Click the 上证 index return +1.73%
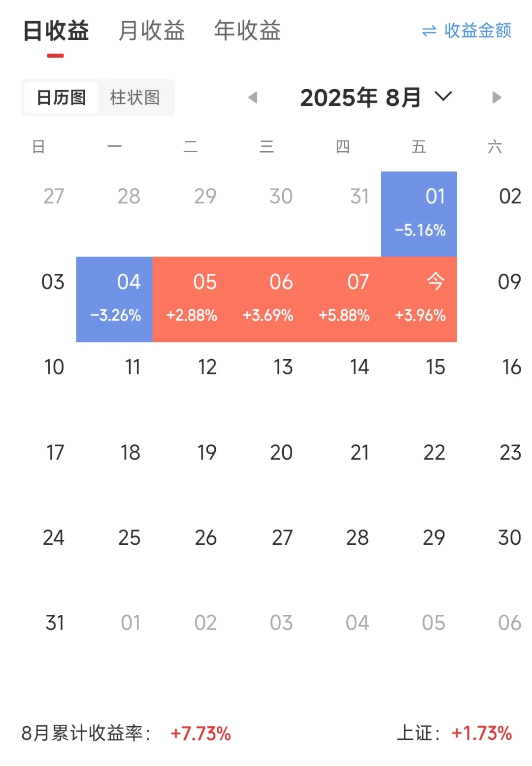Image resolution: width=532 pixels, height=766 pixels. coord(481,733)
